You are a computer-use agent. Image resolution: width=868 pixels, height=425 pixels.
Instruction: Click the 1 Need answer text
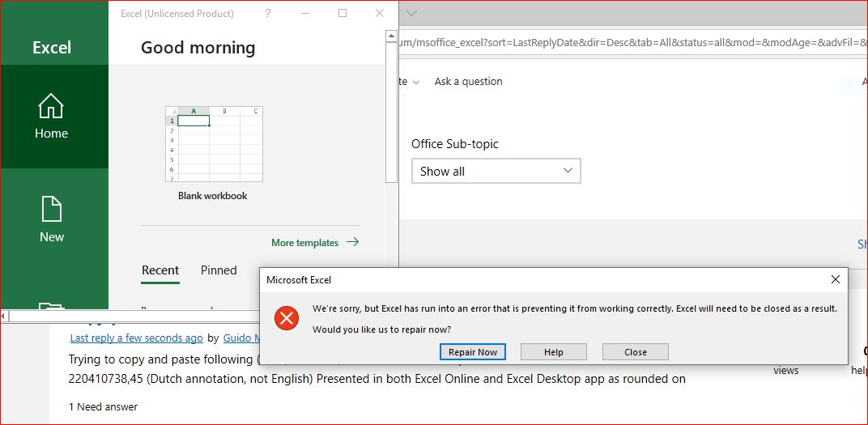coord(103,406)
